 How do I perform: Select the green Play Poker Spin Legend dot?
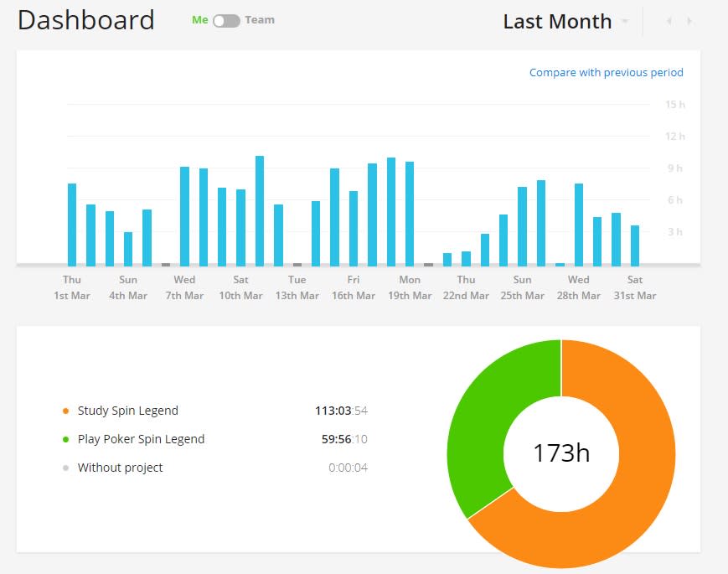click(x=66, y=439)
